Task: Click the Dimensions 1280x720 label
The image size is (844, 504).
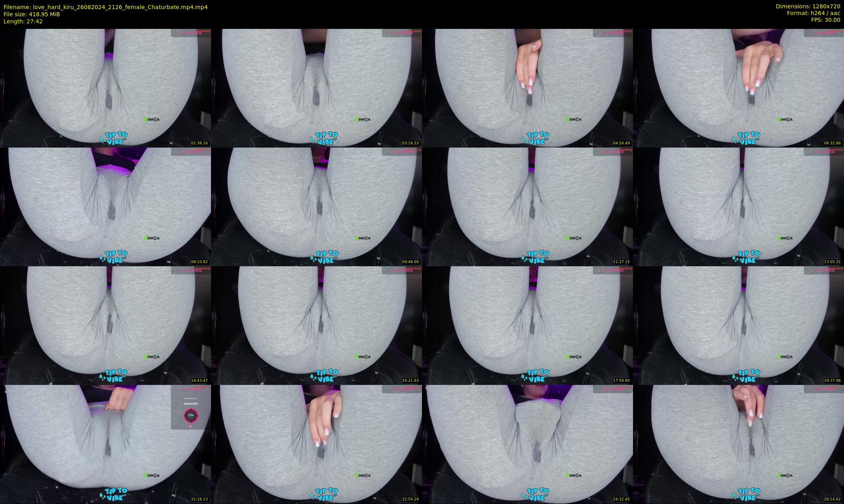Action: [x=808, y=6]
